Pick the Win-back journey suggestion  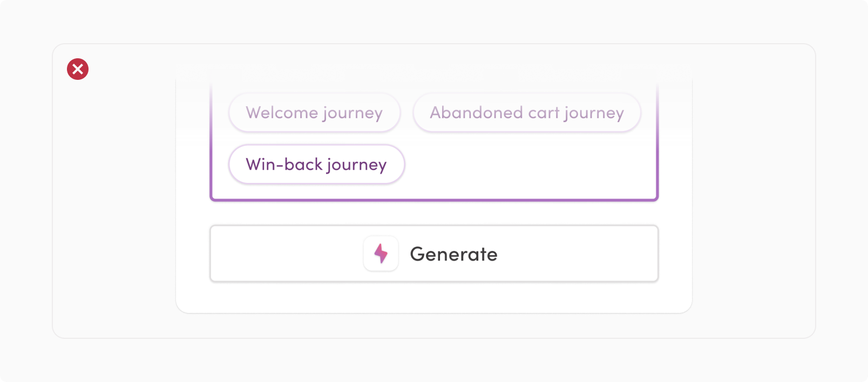[316, 164]
